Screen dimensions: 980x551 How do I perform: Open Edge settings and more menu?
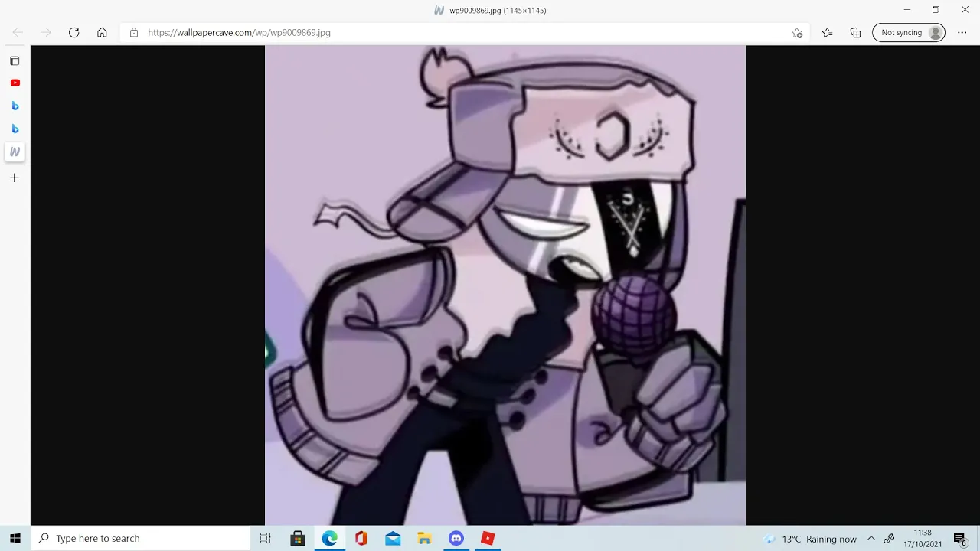(962, 33)
